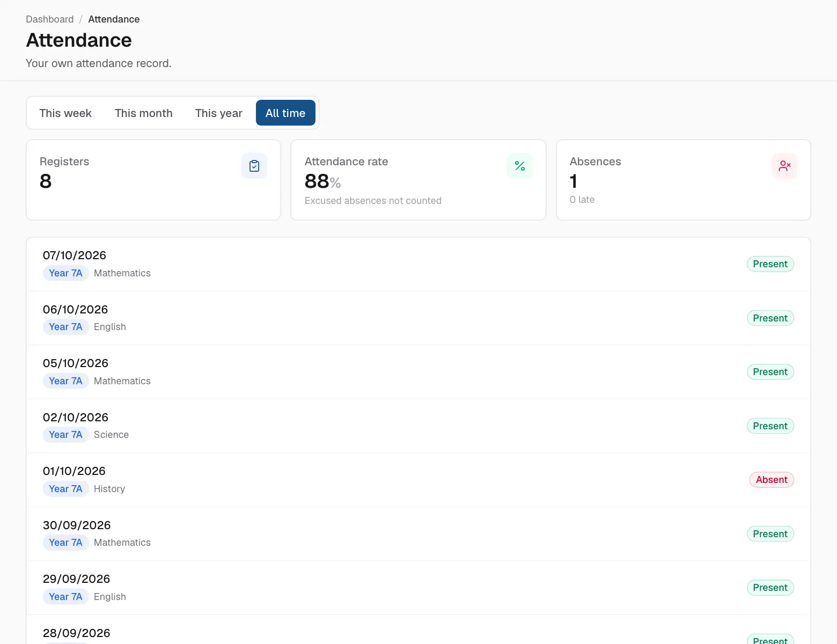Click Year 7A badge on History row
The image size is (837, 644).
(65, 489)
